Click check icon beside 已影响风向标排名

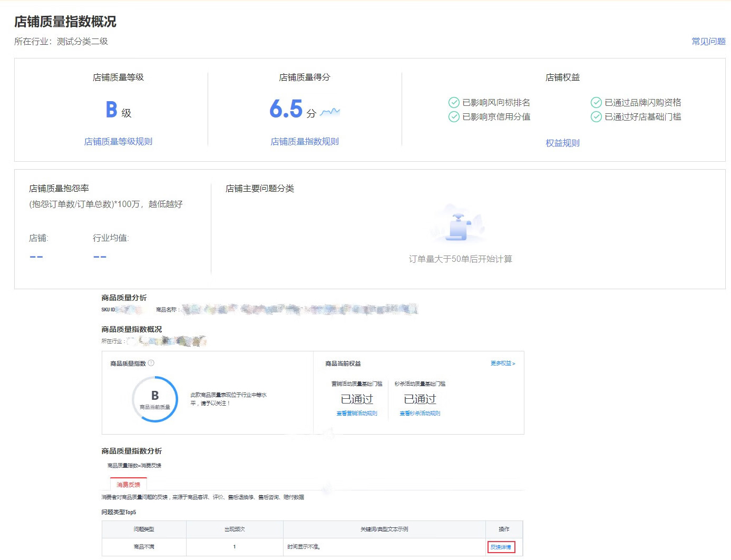pos(454,103)
